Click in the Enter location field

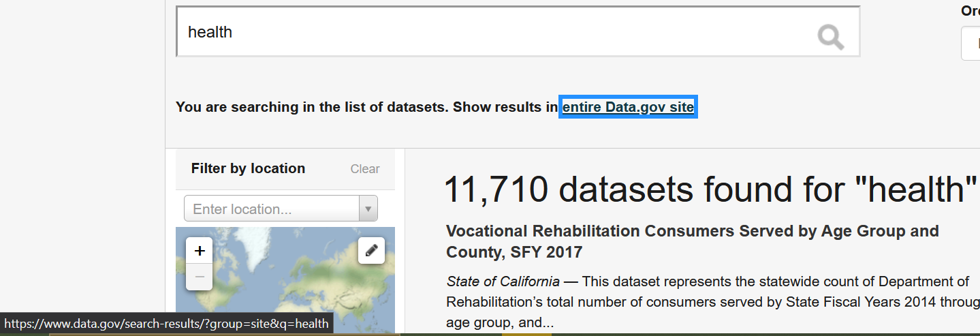tap(272, 209)
